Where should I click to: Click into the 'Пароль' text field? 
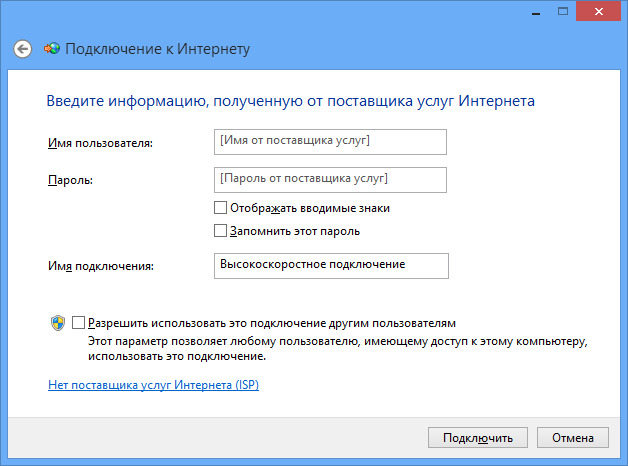(x=331, y=179)
